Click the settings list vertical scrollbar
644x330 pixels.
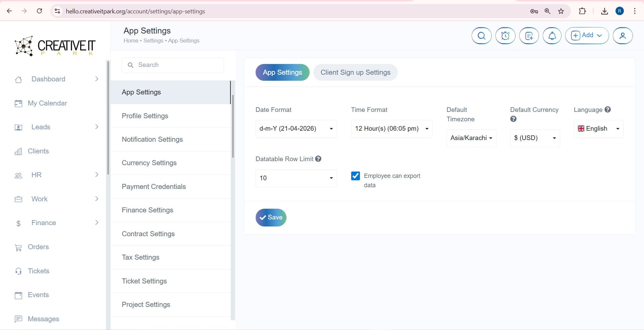(233, 127)
